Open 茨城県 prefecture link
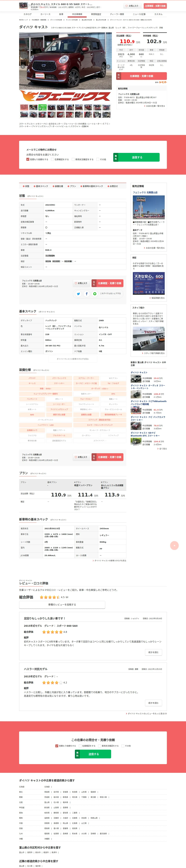Image resolution: width=186 pixels, height=868 pixels. 47,797
